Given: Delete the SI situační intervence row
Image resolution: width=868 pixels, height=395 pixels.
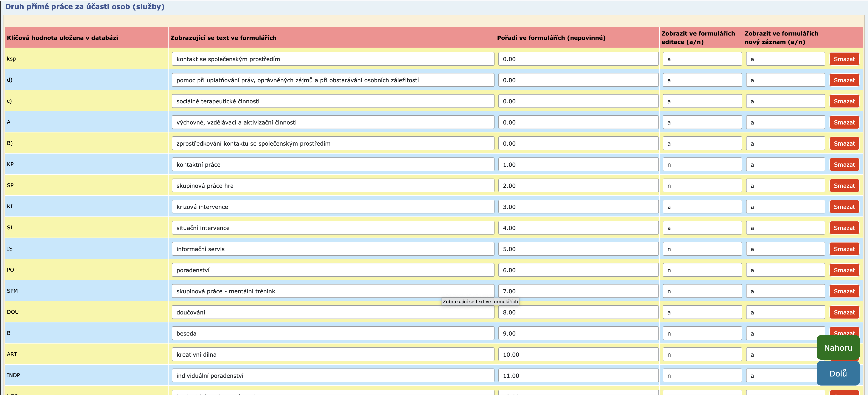Looking at the screenshot, I should (844, 228).
